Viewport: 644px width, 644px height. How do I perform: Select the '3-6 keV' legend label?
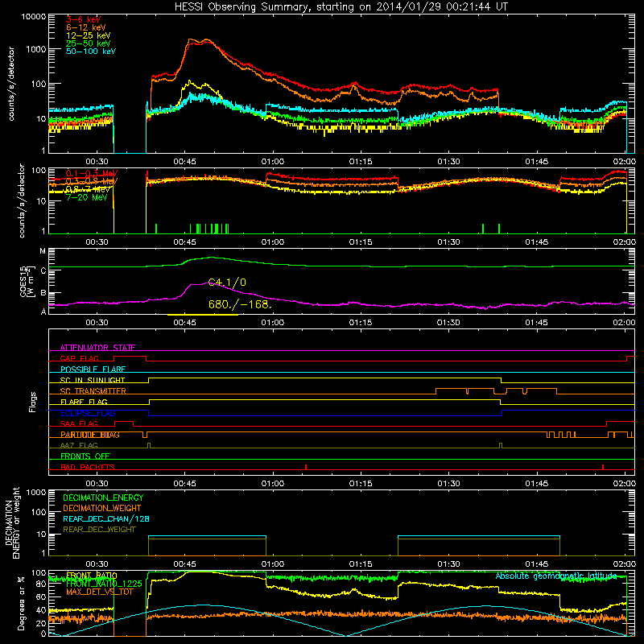pyautogui.click(x=84, y=19)
